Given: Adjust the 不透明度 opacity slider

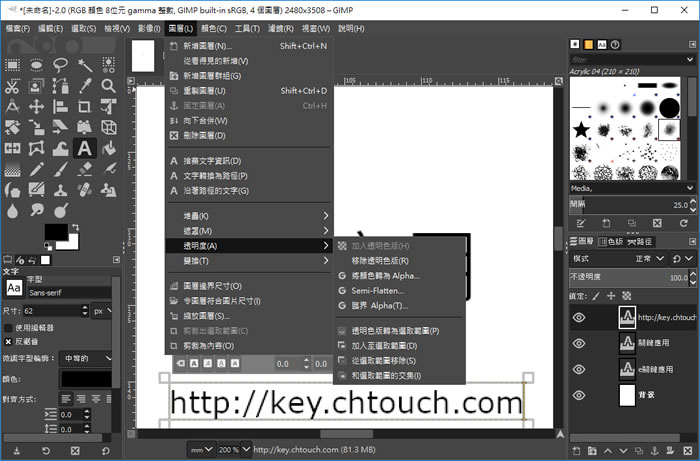Looking at the screenshot, I should (x=629, y=277).
